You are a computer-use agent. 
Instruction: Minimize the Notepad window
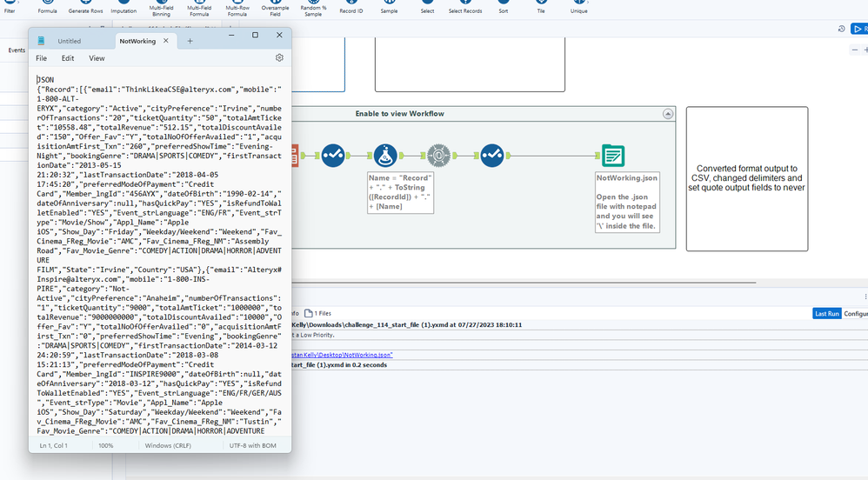coord(231,35)
